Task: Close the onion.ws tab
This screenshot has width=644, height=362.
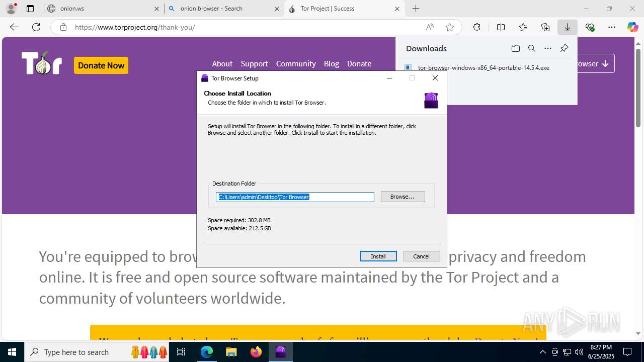Action: (156, 9)
